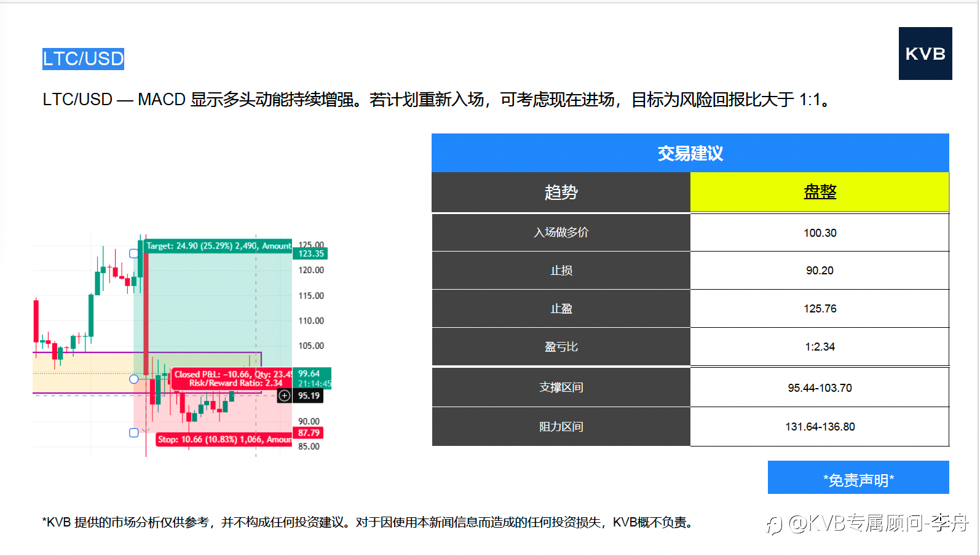Screen dimensions: 980x556
Task: Click the KVB logo
Action: pos(925,54)
